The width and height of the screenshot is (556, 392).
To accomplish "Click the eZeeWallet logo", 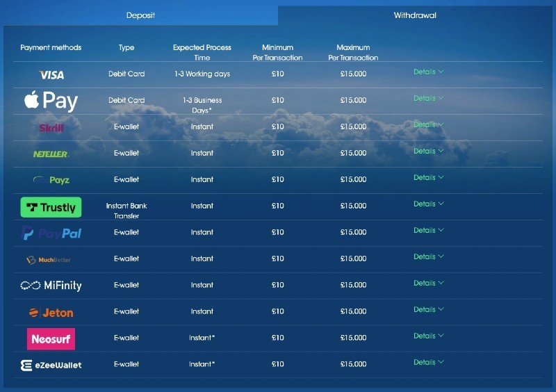I will click(x=51, y=365).
